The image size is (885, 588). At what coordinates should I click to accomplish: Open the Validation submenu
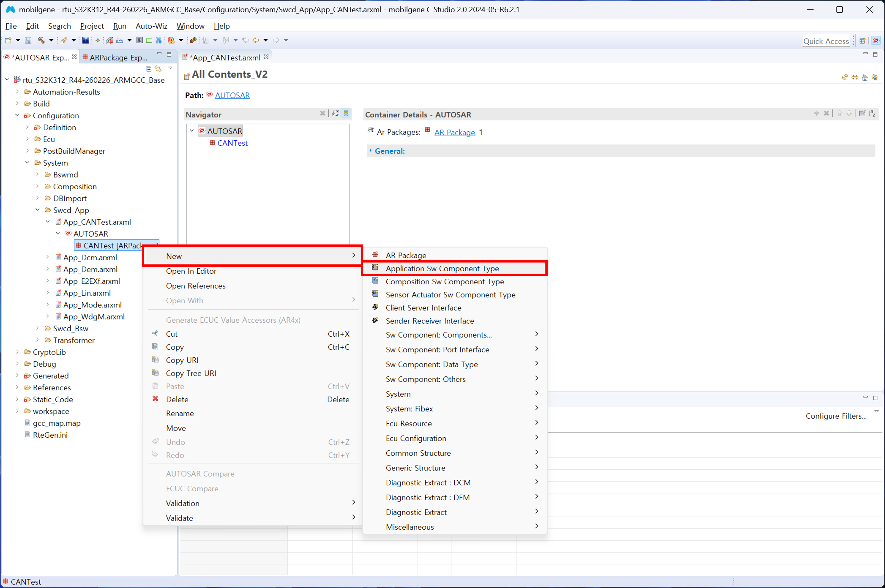click(x=252, y=503)
